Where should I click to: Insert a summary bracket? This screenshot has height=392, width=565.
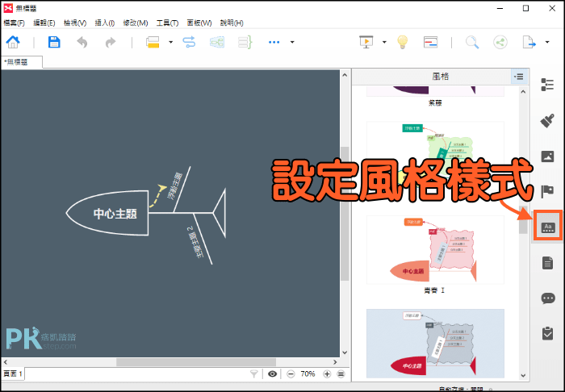[245, 42]
